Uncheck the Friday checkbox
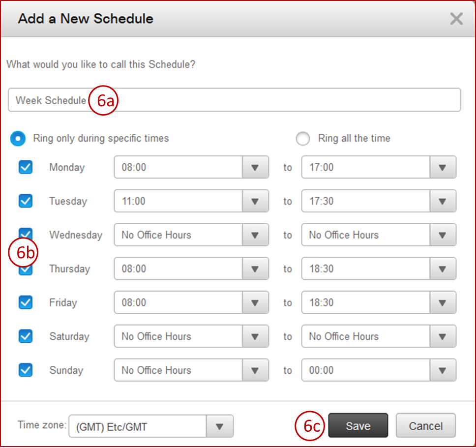The image size is (476, 448). click(x=26, y=302)
